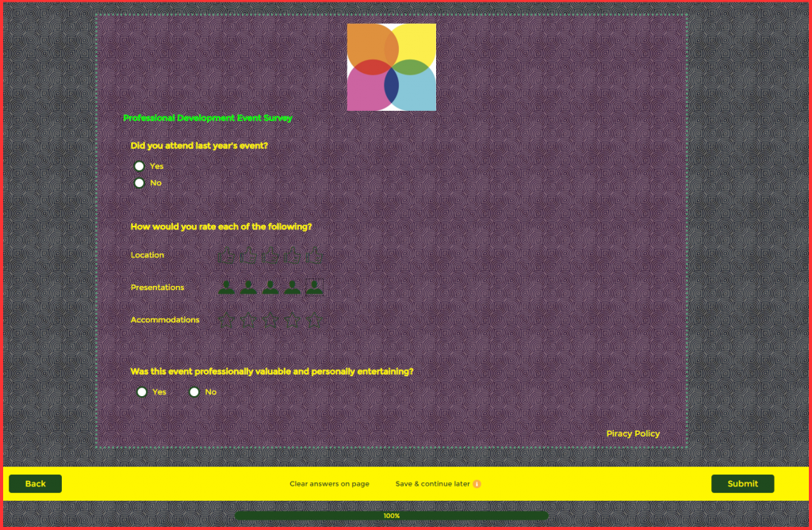Select the first rating figure for Location
Viewport: 812px width, 530px height.
pos(227,256)
